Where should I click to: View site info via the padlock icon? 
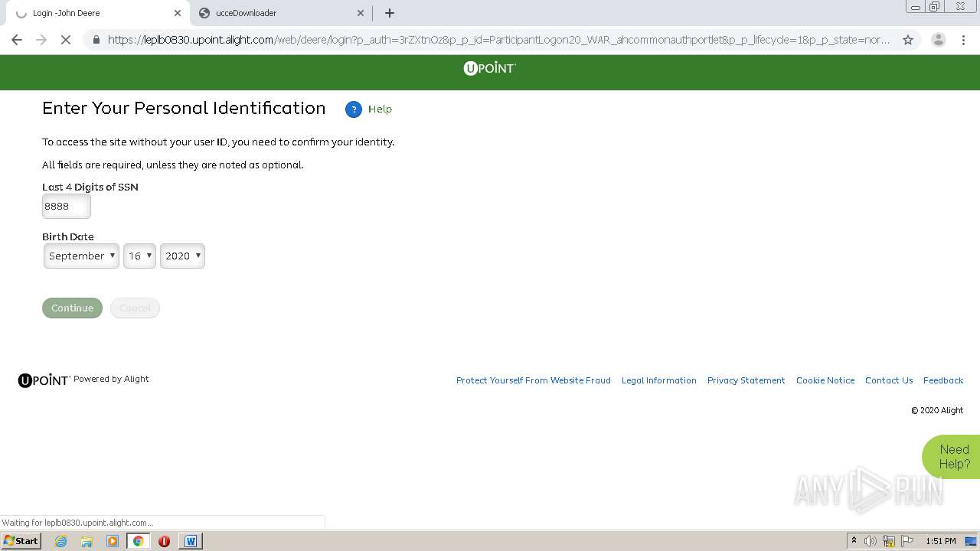(x=96, y=40)
